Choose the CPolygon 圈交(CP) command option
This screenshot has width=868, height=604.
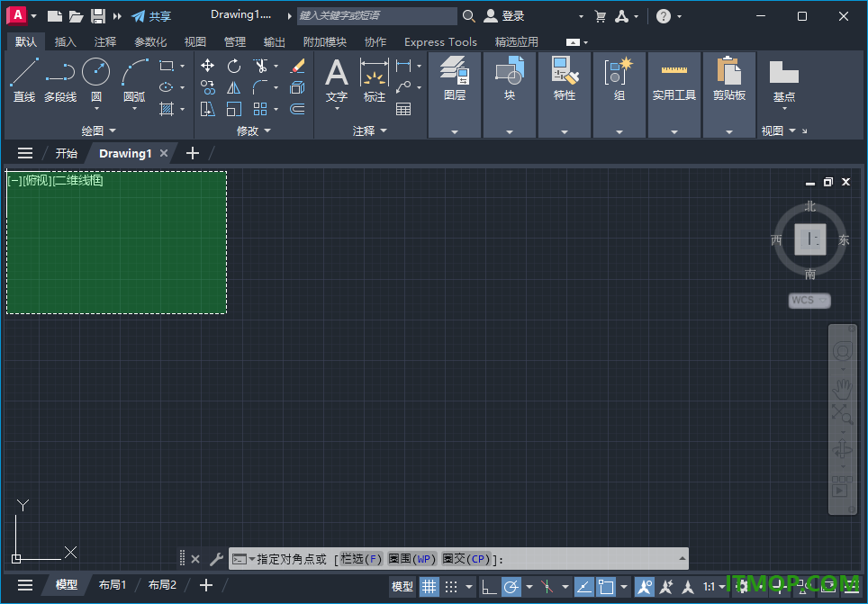[x=466, y=559]
